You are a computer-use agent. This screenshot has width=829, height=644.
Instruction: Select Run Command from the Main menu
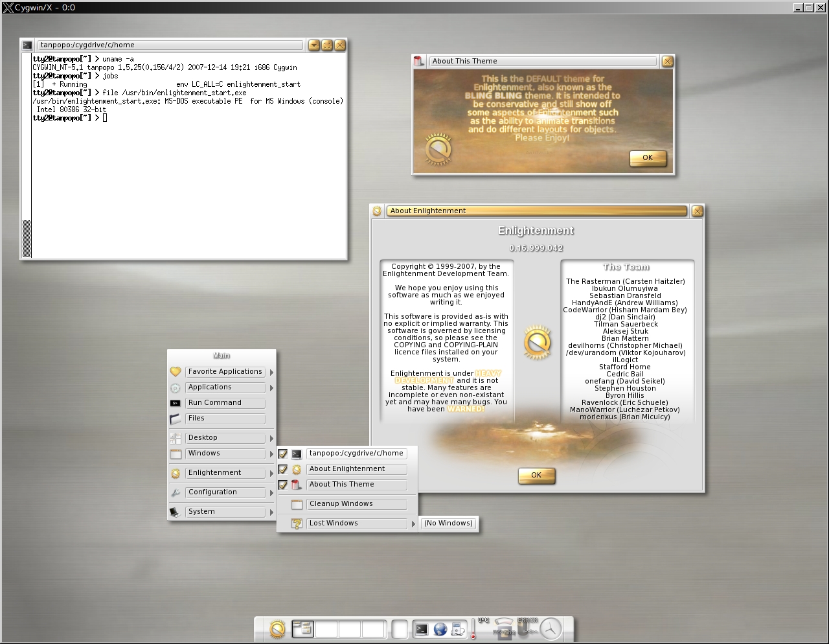[x=225, y=403]
